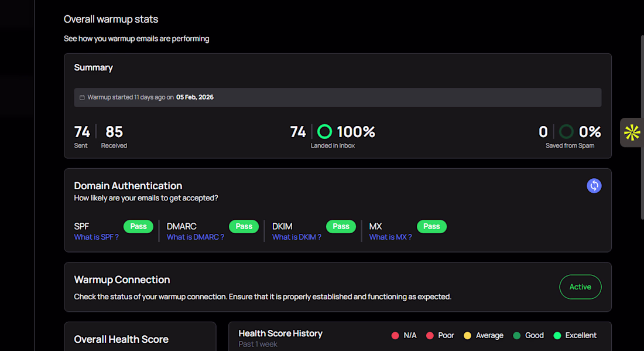The image size is (644, 351).
Task: Click the DKIM Pass badge
Action: (x=341, y=226)
